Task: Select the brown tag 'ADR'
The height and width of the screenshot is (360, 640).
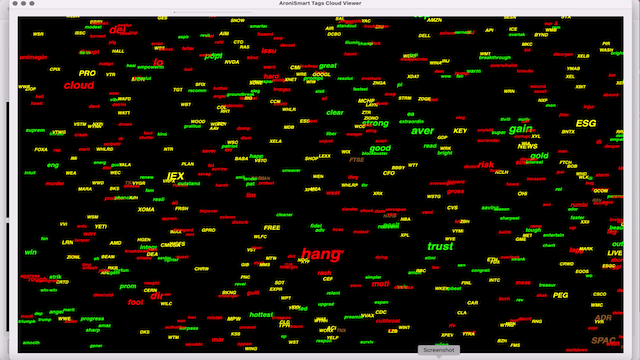Action: coord(603,318)
